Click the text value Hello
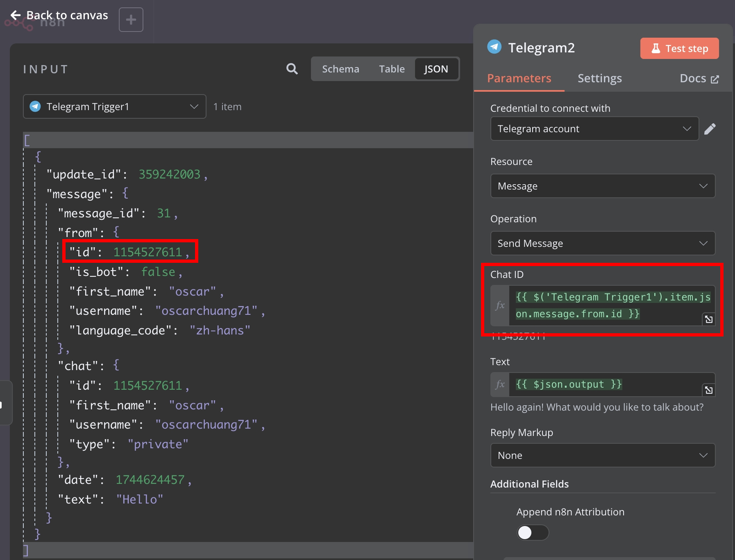Image resolution: width=735 pixels, height=560 pixels. [x=139, y=499]
